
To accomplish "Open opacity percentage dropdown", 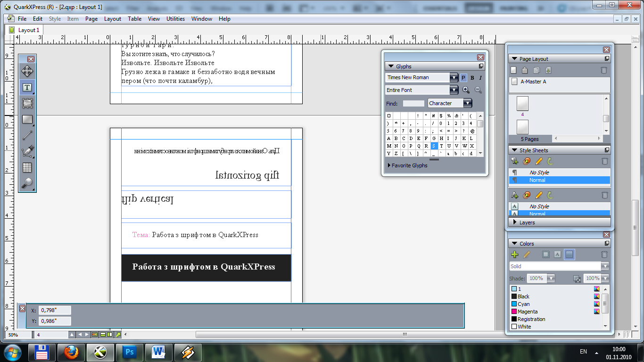I will coord(605,279).
